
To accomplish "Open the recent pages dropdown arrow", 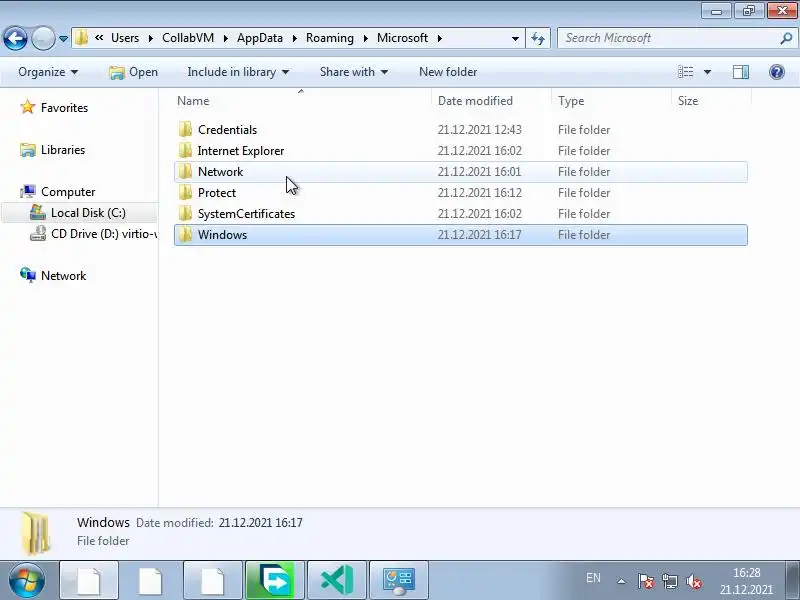I will coord(63,39).
